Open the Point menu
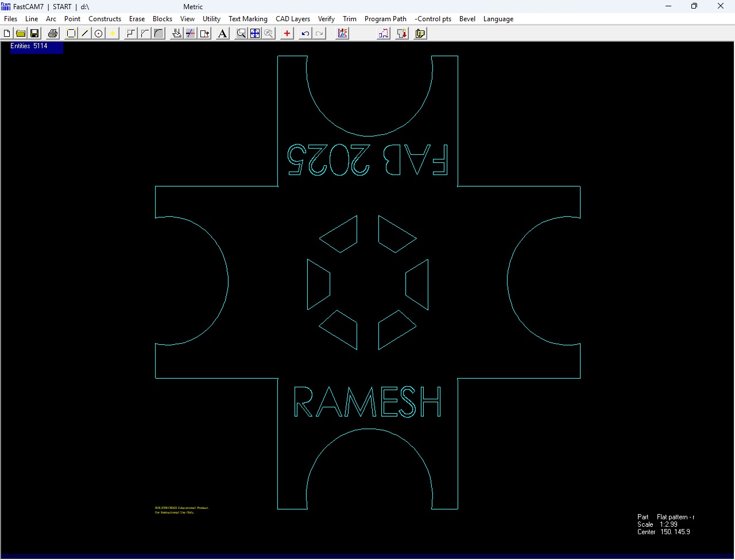 pos(72,19)
